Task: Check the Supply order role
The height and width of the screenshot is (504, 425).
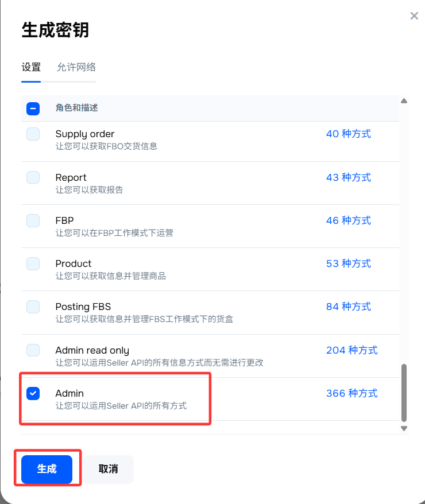Action: click(33, 134)
